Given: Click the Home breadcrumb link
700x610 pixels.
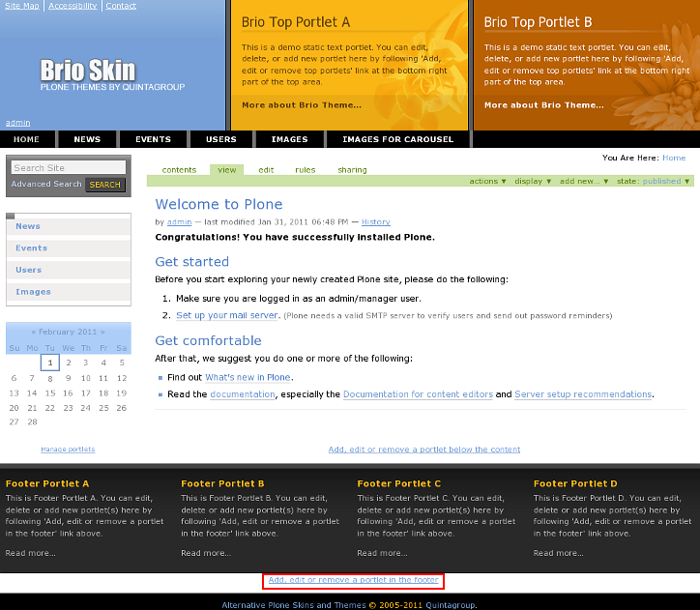Looking at the screenshot, I should (x=674, y=158).
